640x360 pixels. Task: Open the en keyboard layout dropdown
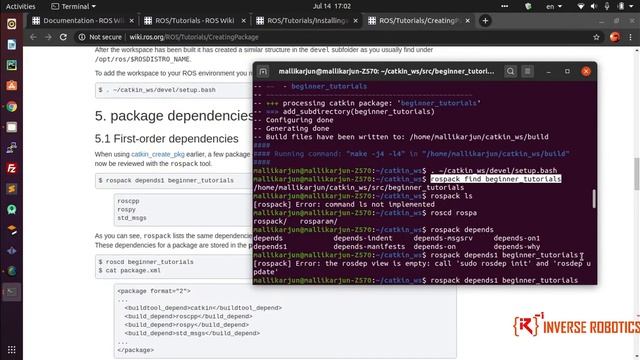point(554,6)
